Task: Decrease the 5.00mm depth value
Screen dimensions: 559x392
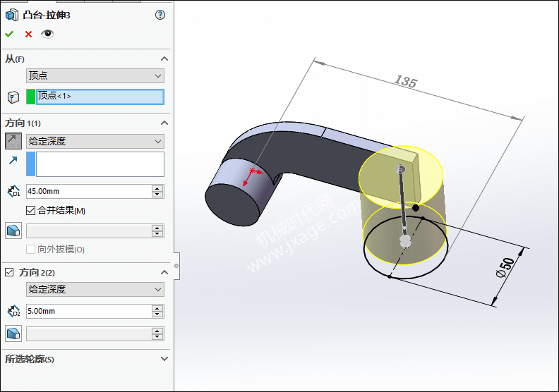Action: (x=157, y=314)
